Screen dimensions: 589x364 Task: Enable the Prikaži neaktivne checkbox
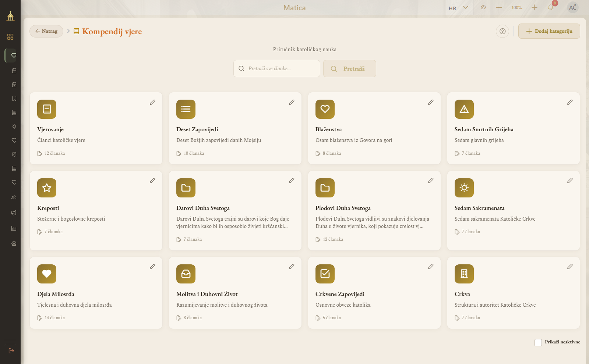(538, 343)
